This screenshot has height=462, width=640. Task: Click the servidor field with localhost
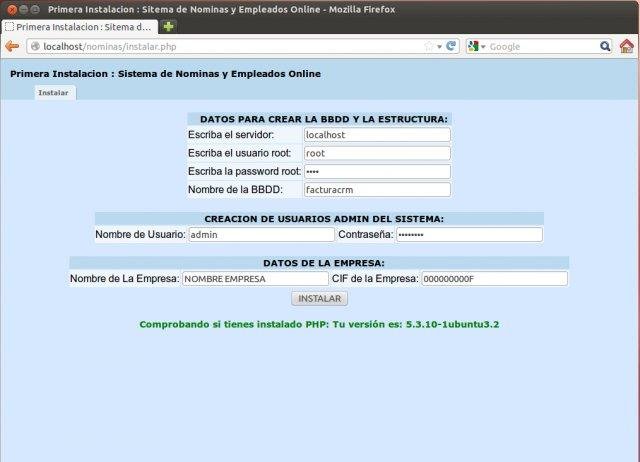[x=377, y=135]
